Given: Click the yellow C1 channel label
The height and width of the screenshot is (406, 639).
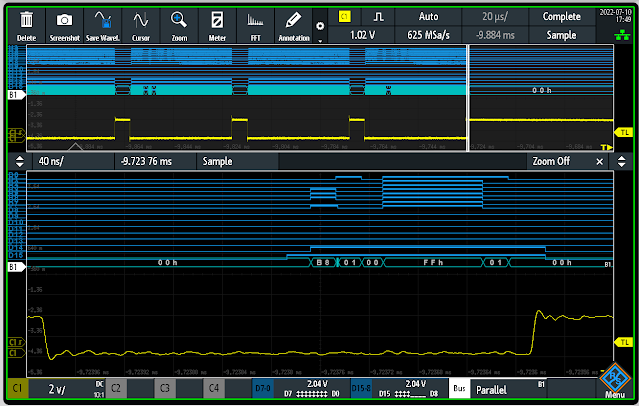Looking at the screenshot, I should click(x=19, y=389).
